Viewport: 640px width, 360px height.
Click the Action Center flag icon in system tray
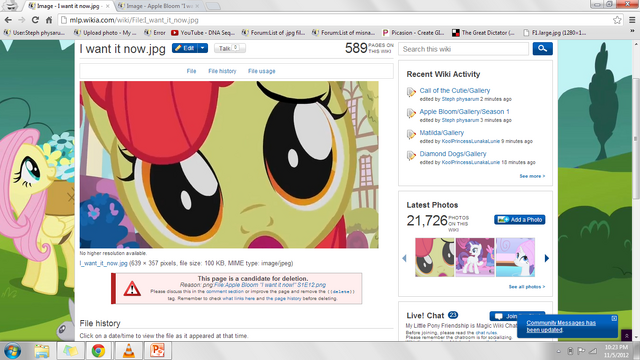pos(581,351)
